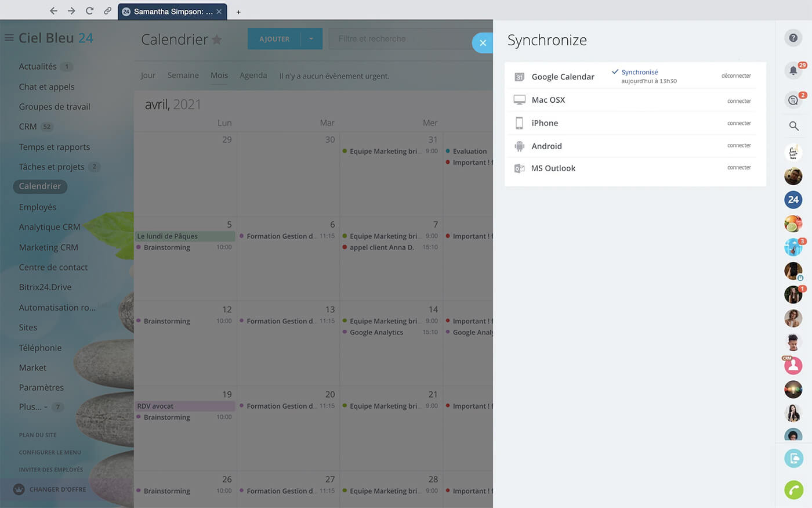The width and height of the screenshot is (812, 508).
Task: Connect Mac OSX calendar sync
Action: click(x=738, y=101)
